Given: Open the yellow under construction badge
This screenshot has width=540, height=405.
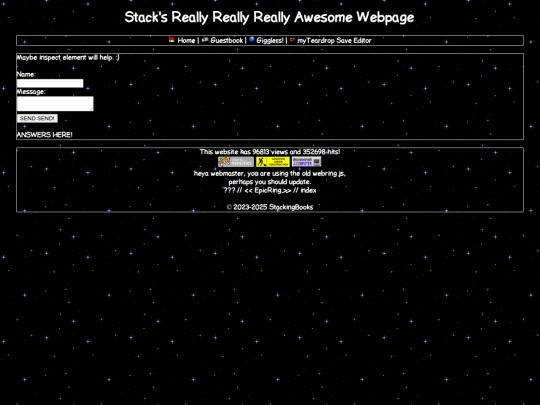Looking at the screenshot, I should click(x=273, y=162).
